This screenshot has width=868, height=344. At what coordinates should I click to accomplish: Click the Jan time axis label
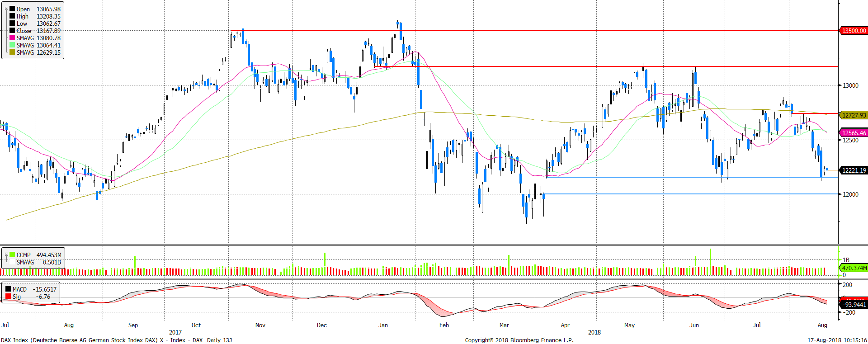coord(383,325)
